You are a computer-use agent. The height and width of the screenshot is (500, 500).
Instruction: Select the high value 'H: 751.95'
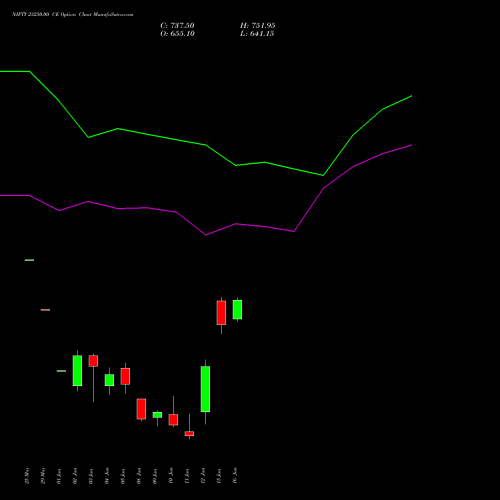(258, 26)
